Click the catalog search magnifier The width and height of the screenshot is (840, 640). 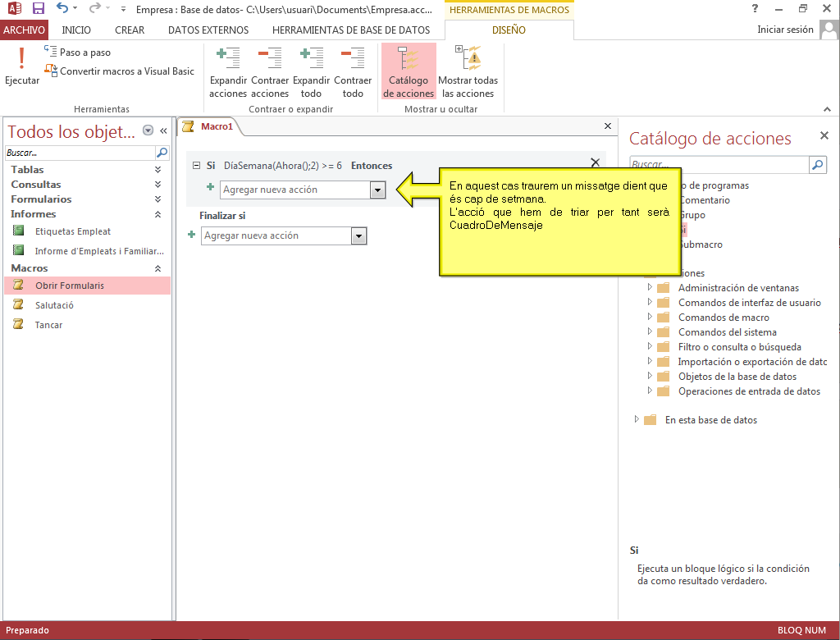pyautogui.click(x=818, y=165)
